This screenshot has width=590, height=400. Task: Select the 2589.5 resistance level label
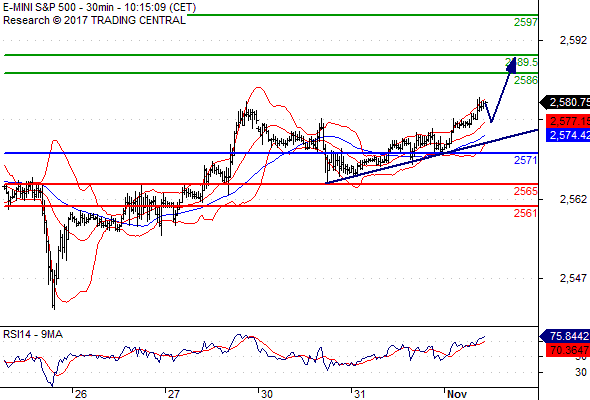pyautogui.click(x=521, y=62)
